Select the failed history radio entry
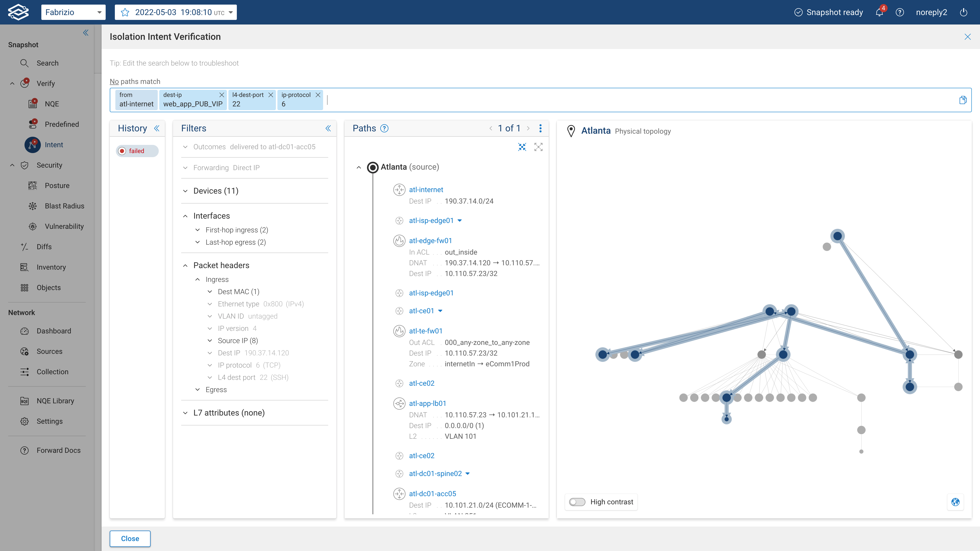Viewport: 980px width, 551px height. pos(122,151)
